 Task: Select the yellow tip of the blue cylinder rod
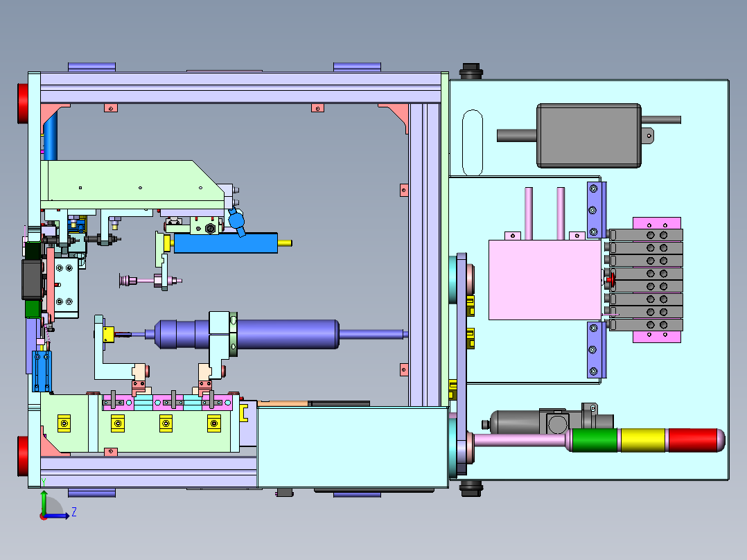(x=284, y=243)
